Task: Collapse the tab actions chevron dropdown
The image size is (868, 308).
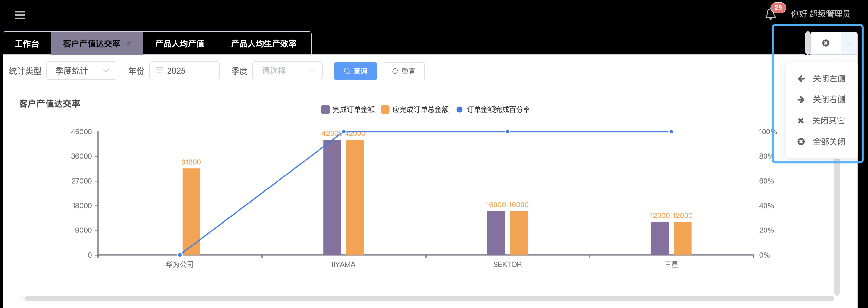Action: 849,43
